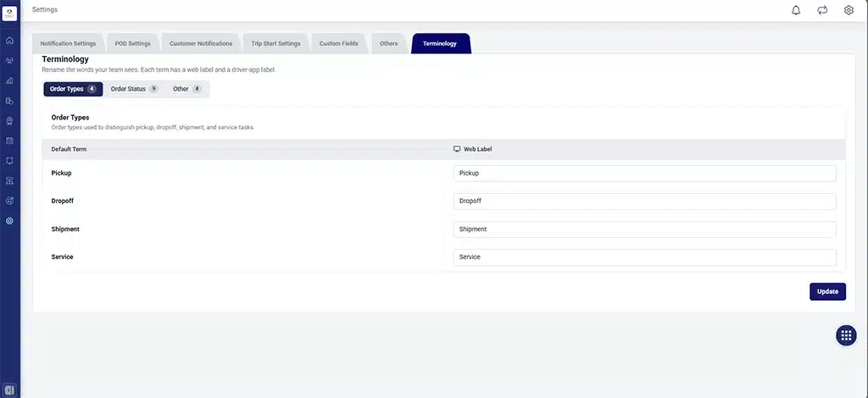Switch to POD Settings tab
The image size is (868, 398).
click(x=133, y=44)
